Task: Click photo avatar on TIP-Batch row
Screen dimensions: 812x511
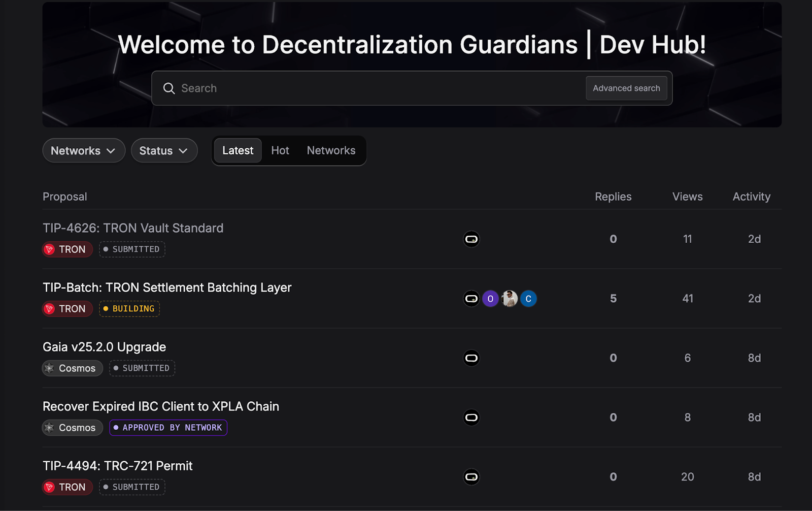Action: coord(510,299)
